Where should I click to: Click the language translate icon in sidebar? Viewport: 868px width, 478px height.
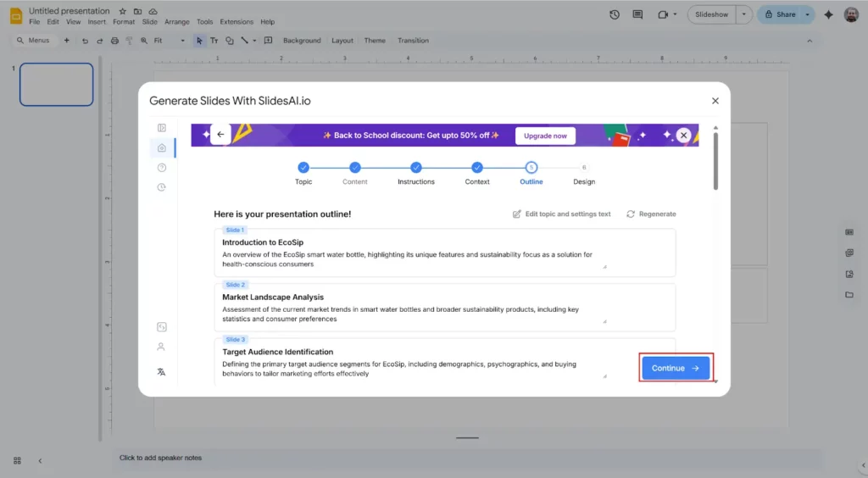point(162,372)
